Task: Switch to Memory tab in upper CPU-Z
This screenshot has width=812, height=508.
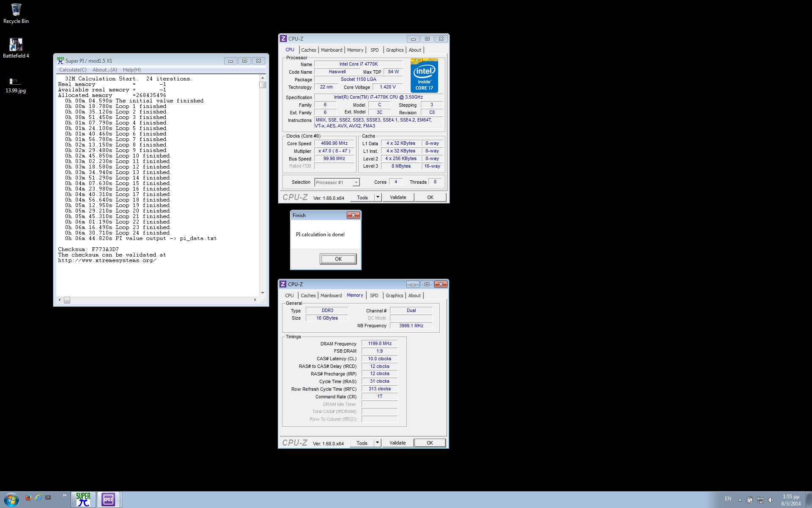Action: pos(355,50)
